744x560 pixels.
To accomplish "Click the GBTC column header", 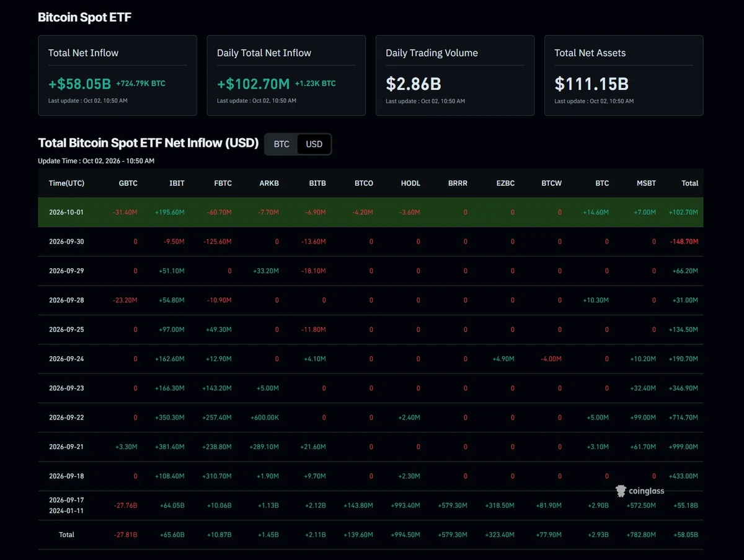I will 128,183.
